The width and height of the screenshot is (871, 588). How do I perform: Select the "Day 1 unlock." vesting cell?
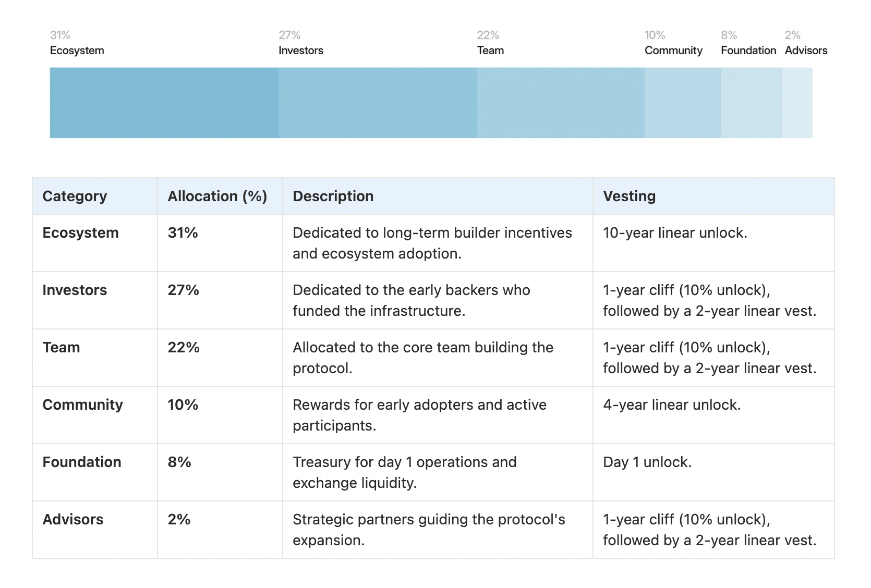click(x=647, y=462)
